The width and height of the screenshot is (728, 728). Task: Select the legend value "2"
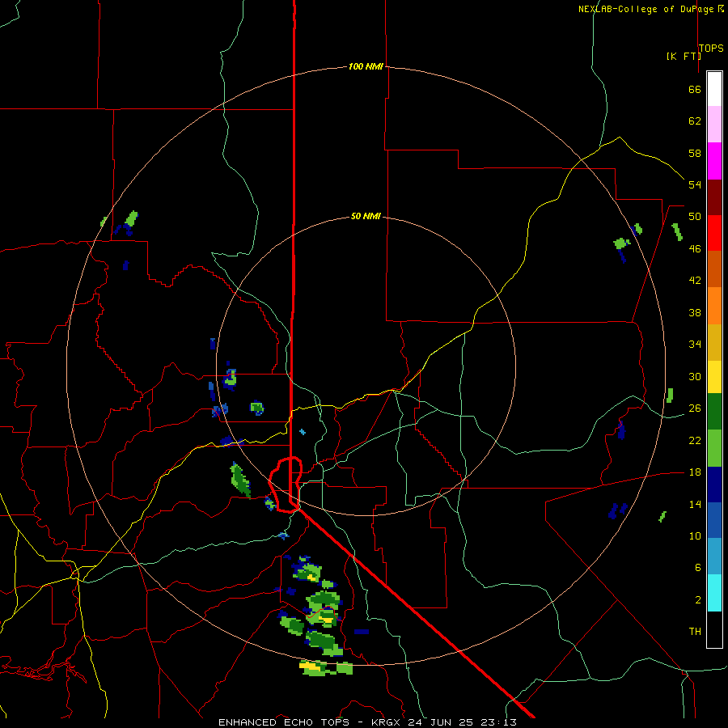(x=697, y=600)
